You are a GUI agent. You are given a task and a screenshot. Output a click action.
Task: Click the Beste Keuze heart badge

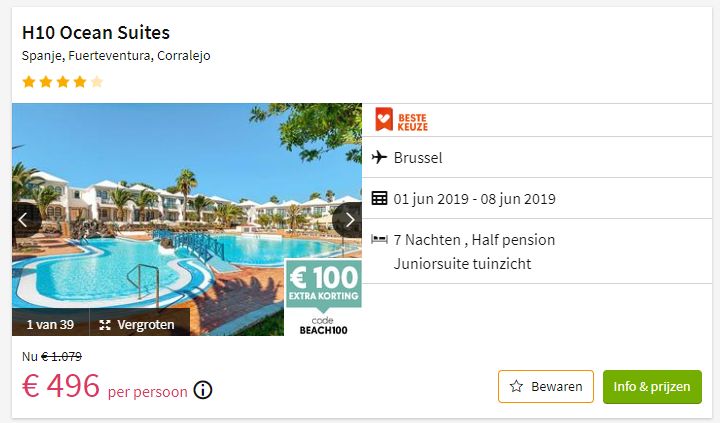tap(384, 119)
